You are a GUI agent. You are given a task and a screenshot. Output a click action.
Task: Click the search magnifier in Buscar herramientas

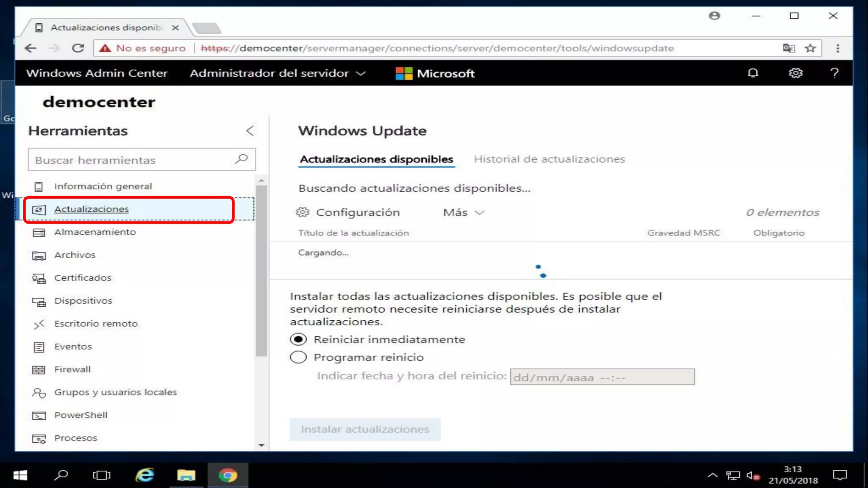tap(241, 159)
